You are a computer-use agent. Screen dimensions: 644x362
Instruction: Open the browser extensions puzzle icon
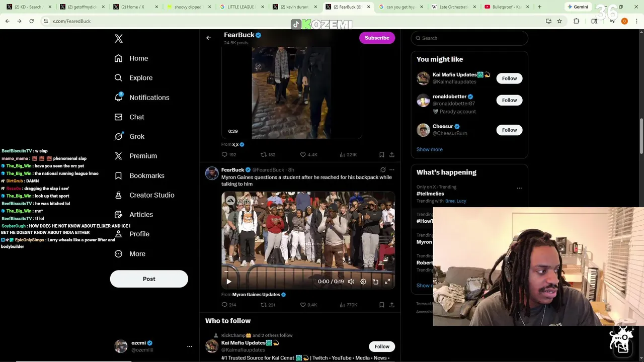[x=577, y=21]
